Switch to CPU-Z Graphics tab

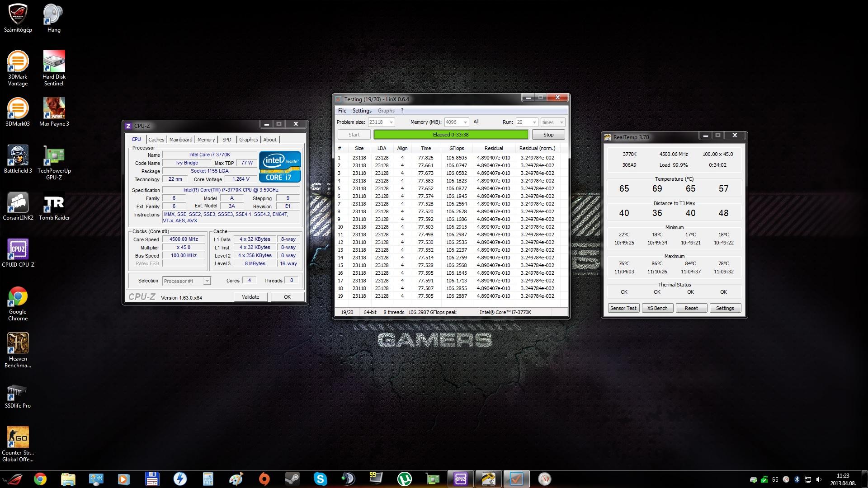(x=249, y=140)
